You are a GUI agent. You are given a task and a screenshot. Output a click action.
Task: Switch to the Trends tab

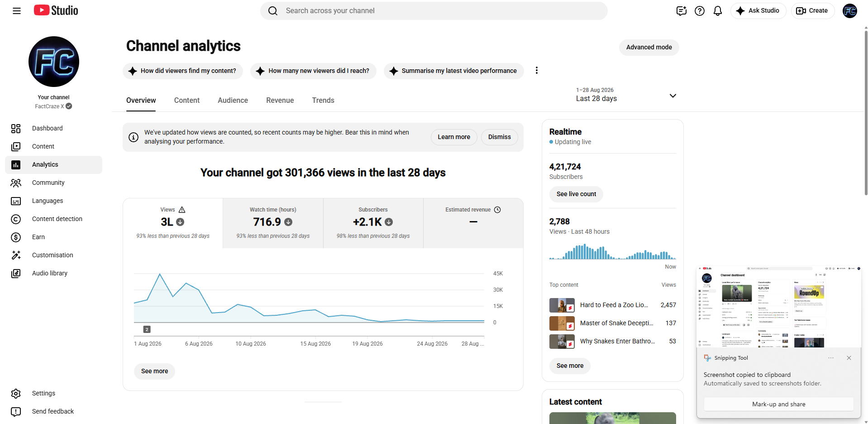(x=323, y=101)
